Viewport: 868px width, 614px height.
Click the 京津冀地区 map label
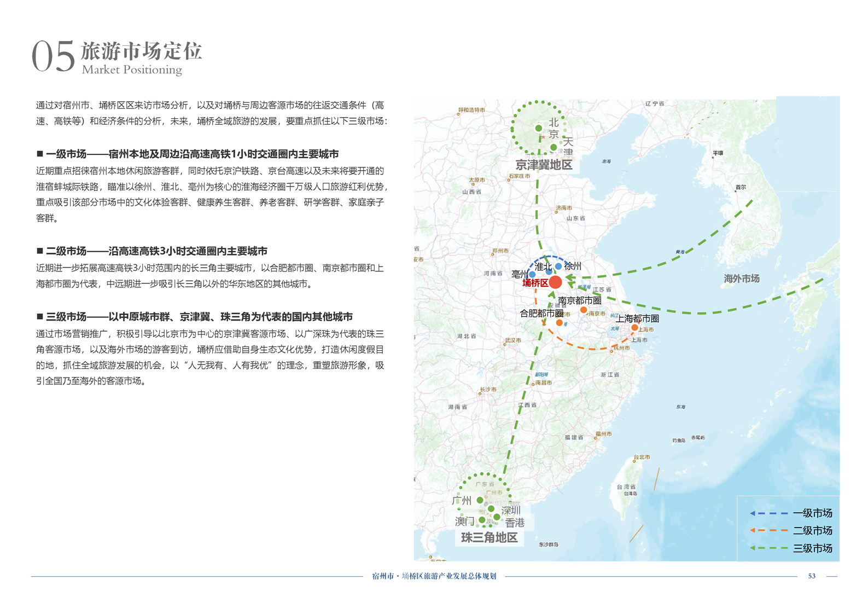click(544, 165)
